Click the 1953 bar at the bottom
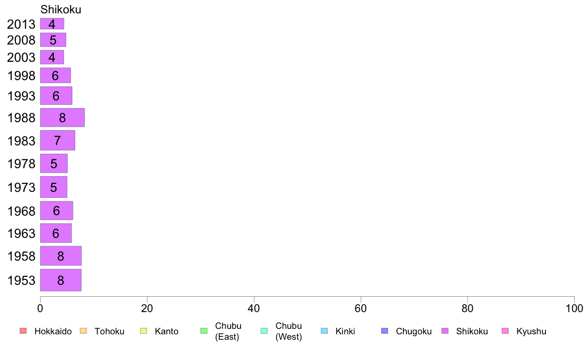This screenshot has width=588, height=364. point(61,280)
